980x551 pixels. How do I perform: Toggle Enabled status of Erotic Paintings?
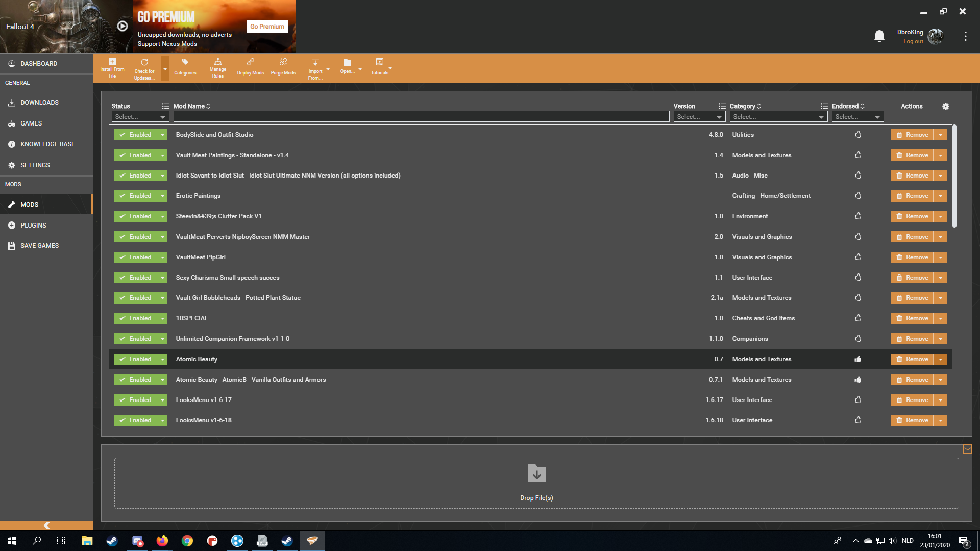(x=136, y=196)
